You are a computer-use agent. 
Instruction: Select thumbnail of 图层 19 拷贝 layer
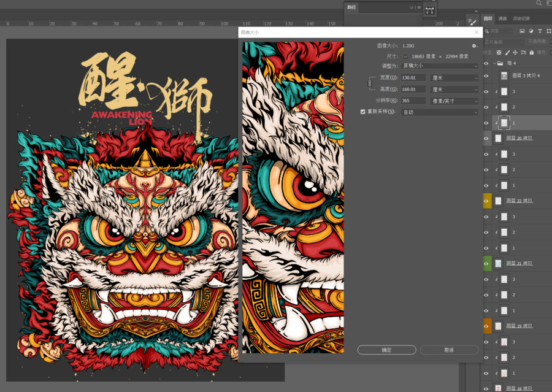(498, 326)
